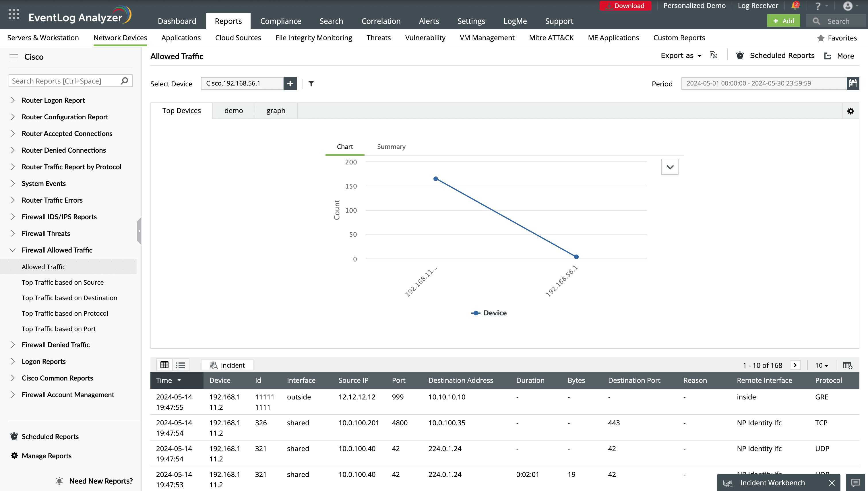Viewport: 868px width, 491px height.
Task: Open add/remove columns icon
Action: (x=847, y=365)
